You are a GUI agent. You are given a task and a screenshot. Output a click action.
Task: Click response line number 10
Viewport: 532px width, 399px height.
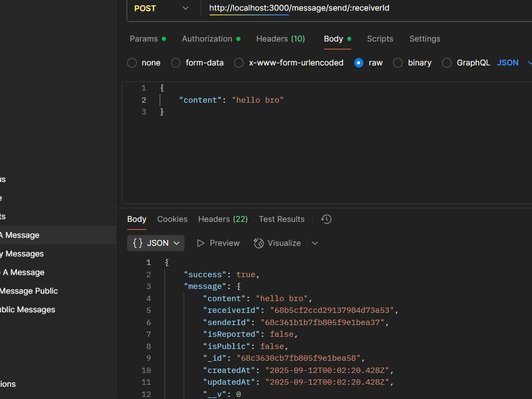(x=146, y=370)
